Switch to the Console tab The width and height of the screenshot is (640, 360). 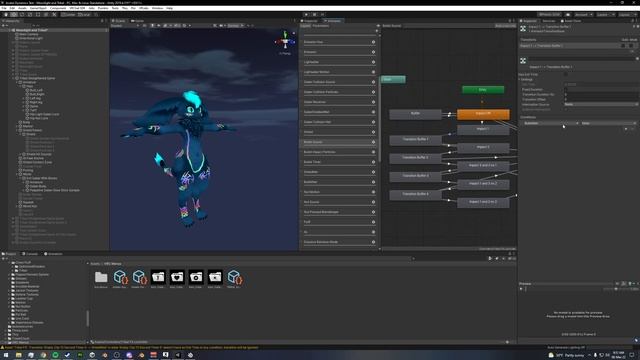31,254
